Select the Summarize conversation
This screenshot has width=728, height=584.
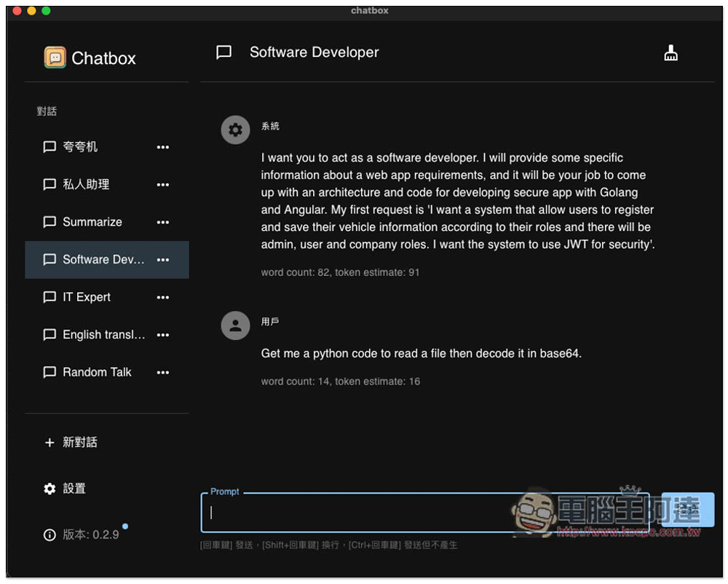point(92,222)
